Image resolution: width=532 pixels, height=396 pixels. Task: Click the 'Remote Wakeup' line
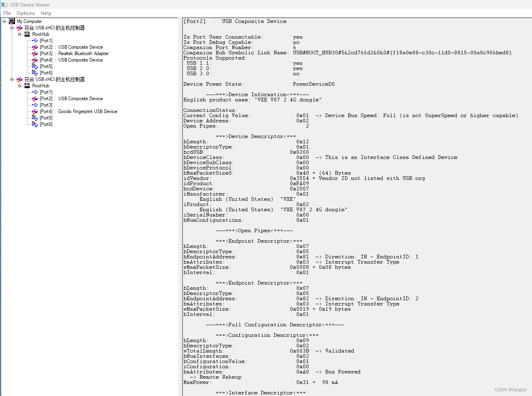click(215, 377)
